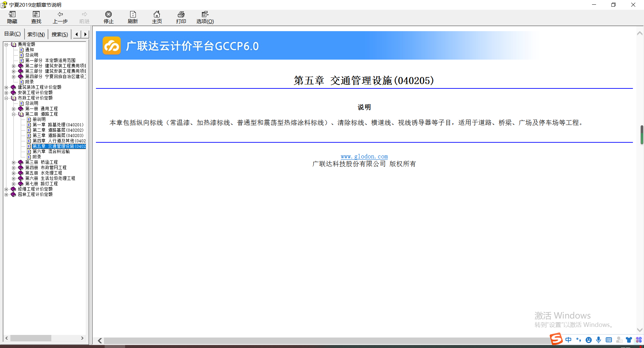Collapse the 市政工程计价定额 node
Screen dimensions: 644x348
point(6,98)
